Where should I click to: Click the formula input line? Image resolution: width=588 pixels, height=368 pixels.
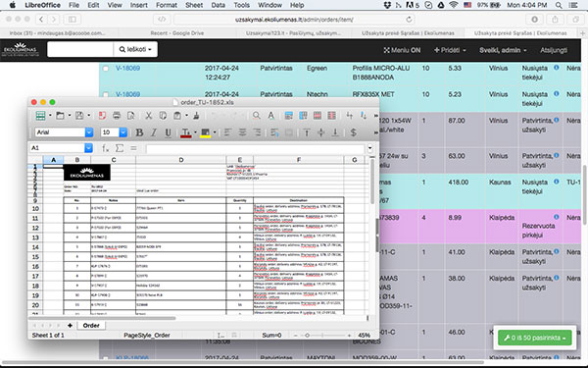point(256,148)
